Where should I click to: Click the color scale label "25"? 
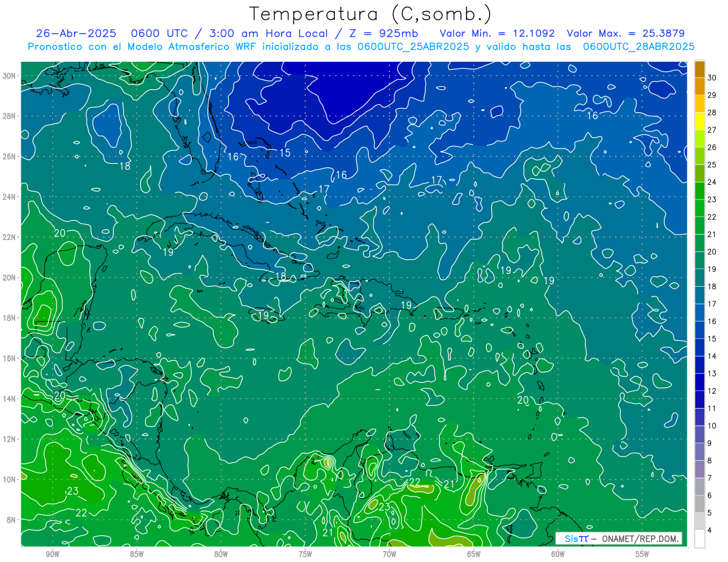tap(712, 165)
